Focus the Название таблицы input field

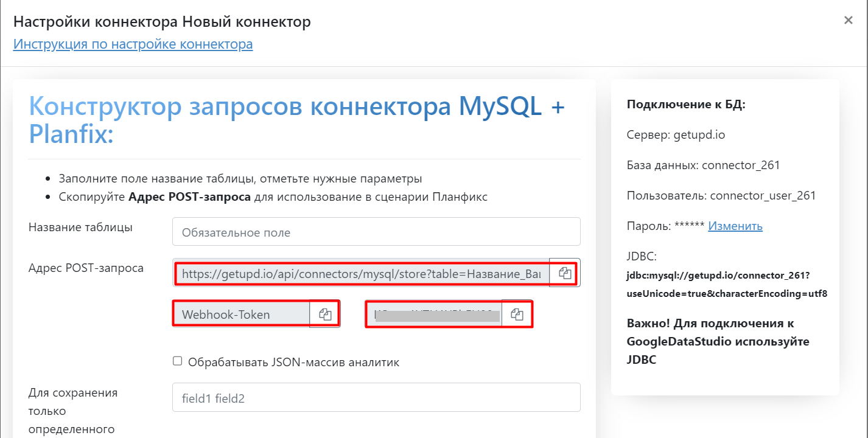pos(376,232)
